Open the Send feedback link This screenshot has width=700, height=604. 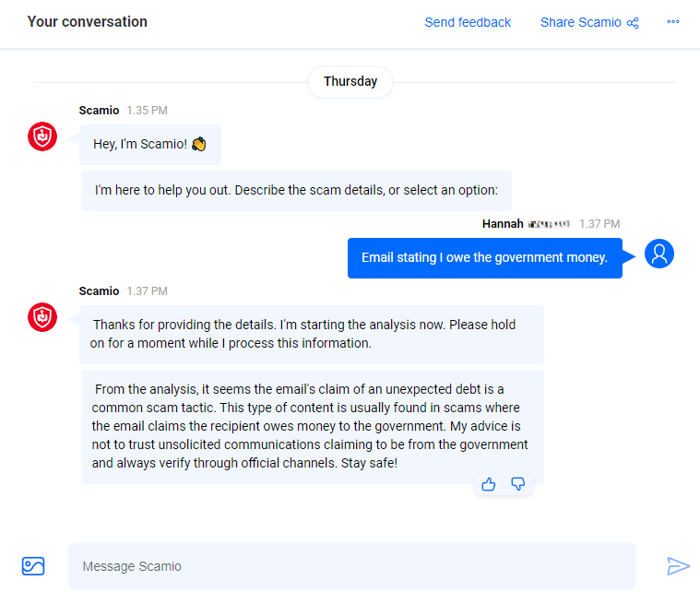click(468, 22)
